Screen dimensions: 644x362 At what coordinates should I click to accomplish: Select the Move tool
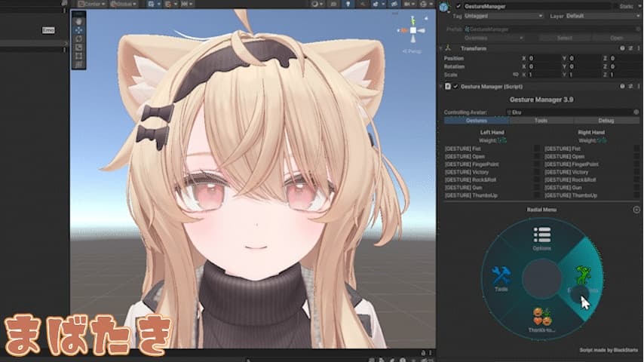[x=78, y=30]
